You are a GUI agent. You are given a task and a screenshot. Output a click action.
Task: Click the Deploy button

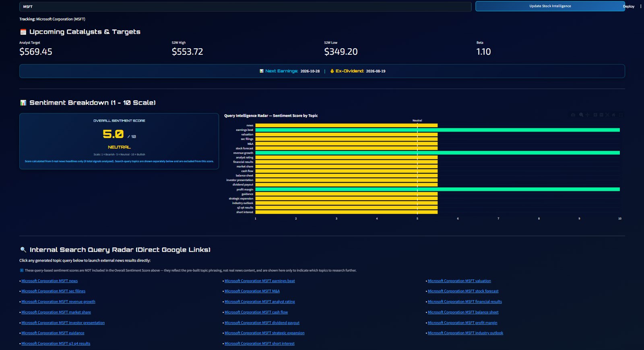pos(629,6)
